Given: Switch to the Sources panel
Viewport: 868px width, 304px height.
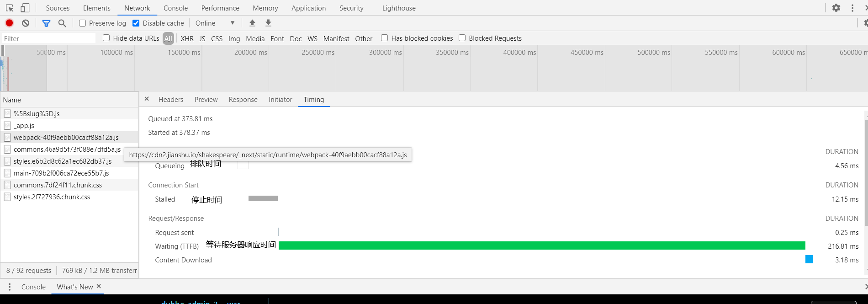Looking at the screenshot, I should [x=58, y=8].
